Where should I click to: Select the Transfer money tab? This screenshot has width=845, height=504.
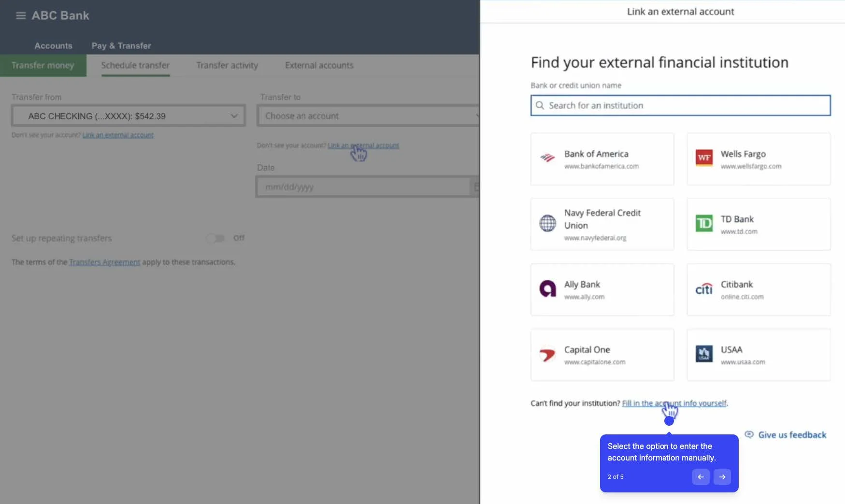point(43,65)
